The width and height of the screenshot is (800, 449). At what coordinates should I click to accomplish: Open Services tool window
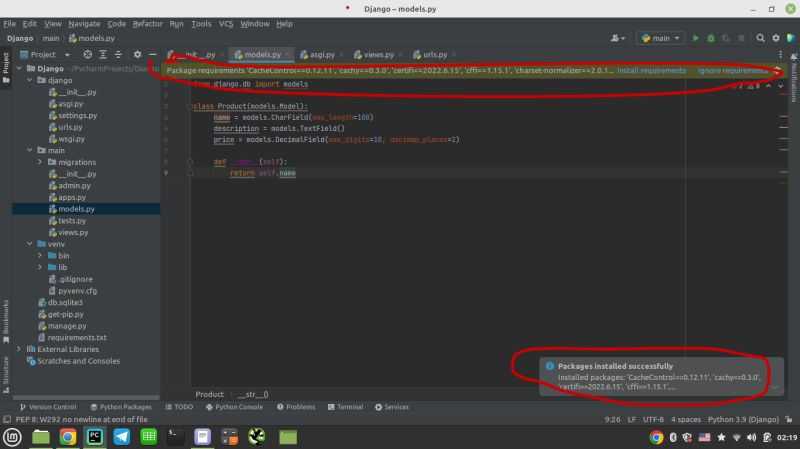click(392, 407)
